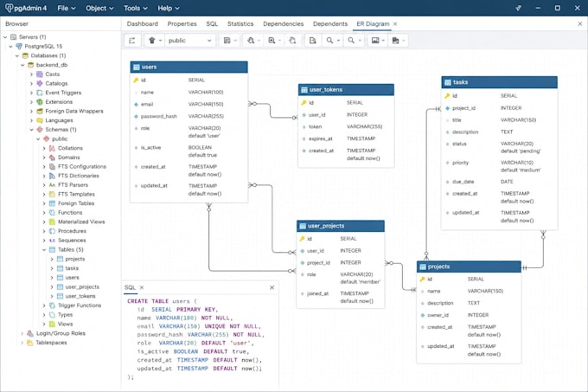588x392 pixels.
Task: Click the PostgreSQL 15 elephant icon
Action: (19, 46)
